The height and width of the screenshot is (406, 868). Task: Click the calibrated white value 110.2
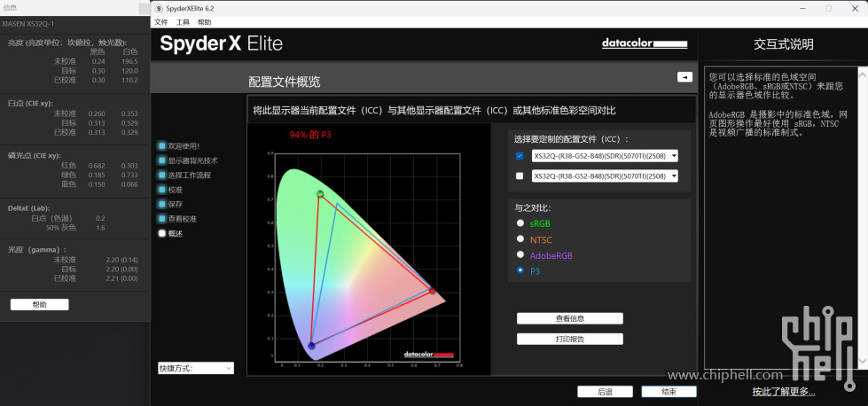pyautogui.click(x=129, y=80)
